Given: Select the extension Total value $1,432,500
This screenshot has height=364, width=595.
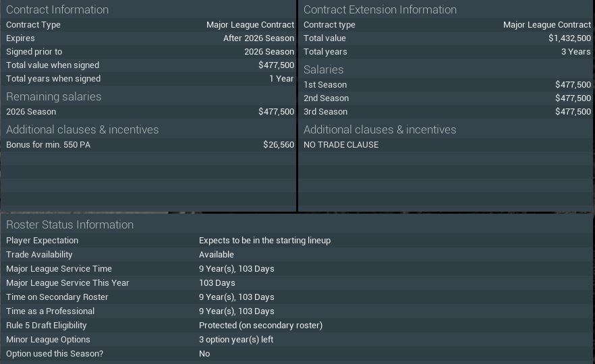Looking at the screenshot, I should [x=569, y=38].
